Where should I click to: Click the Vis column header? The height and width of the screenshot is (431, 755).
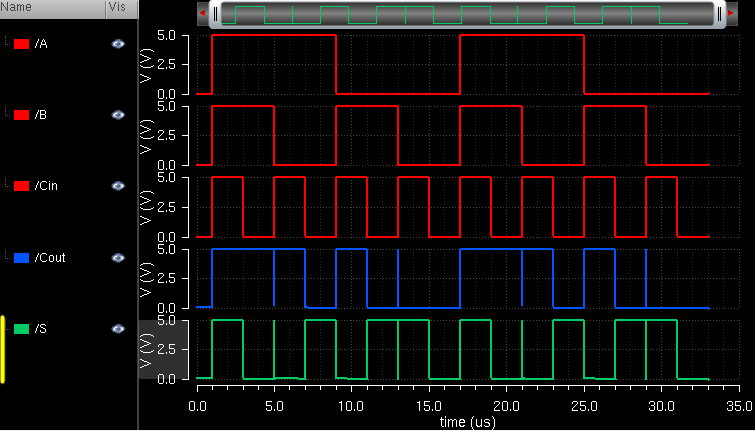(x=118, y=8)
